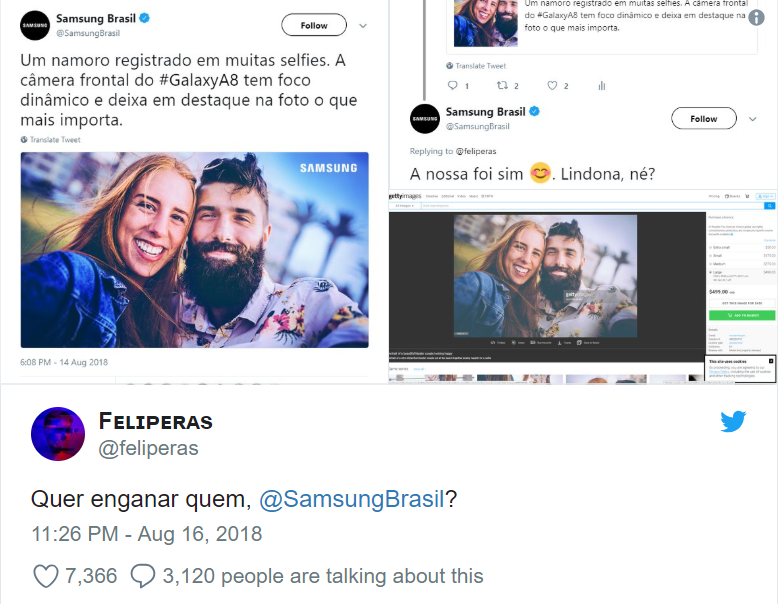Open the Samsung couple selfie photo
Image resolution: width=778 pixels, height=604 pixels.
pos(195,250)
